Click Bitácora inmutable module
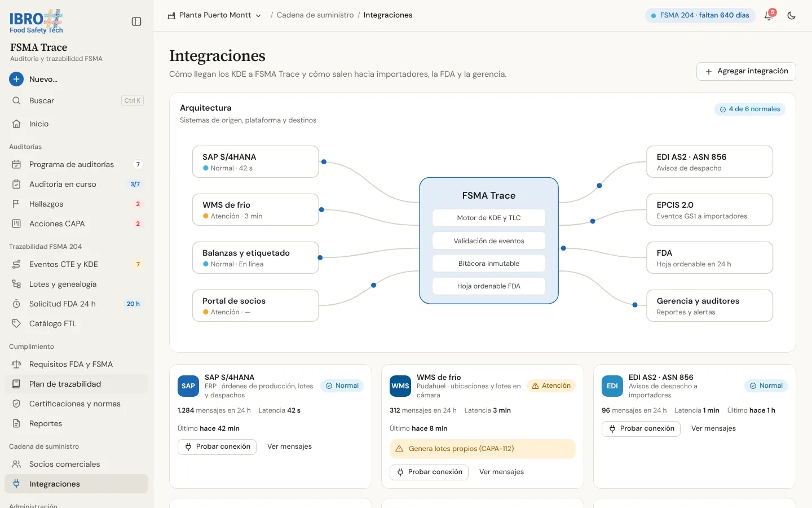 (489, 264)
